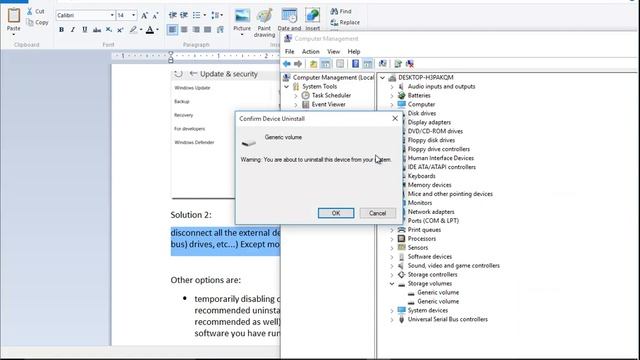640x360 pixels.
Task: Open Help menu in Computer Management
Action: click(354, 52)
